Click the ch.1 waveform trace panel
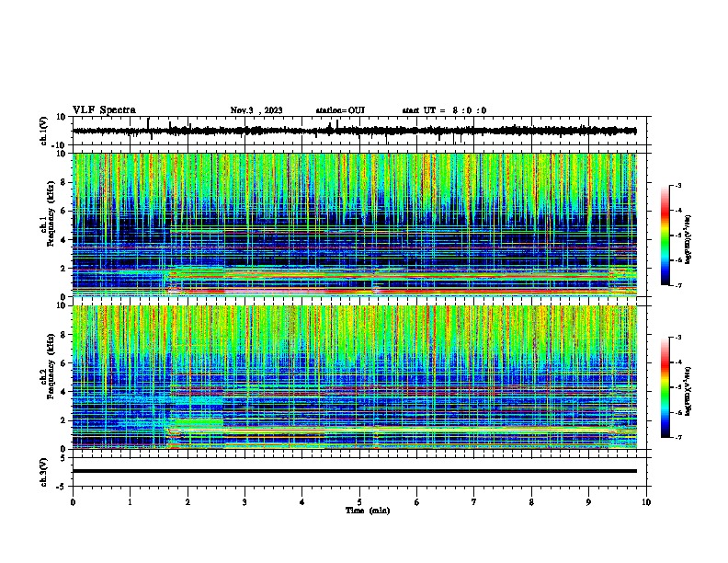 tap(359, 131)
